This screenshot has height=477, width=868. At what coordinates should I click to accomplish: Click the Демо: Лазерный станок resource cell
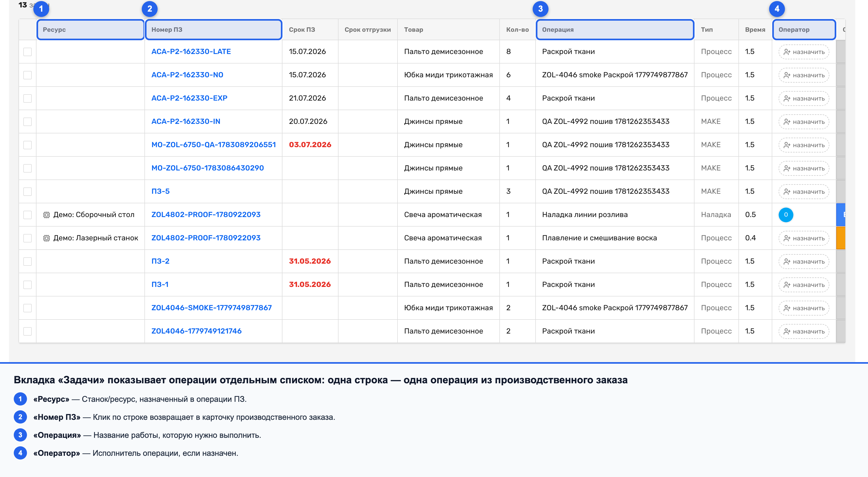point(90,238)
